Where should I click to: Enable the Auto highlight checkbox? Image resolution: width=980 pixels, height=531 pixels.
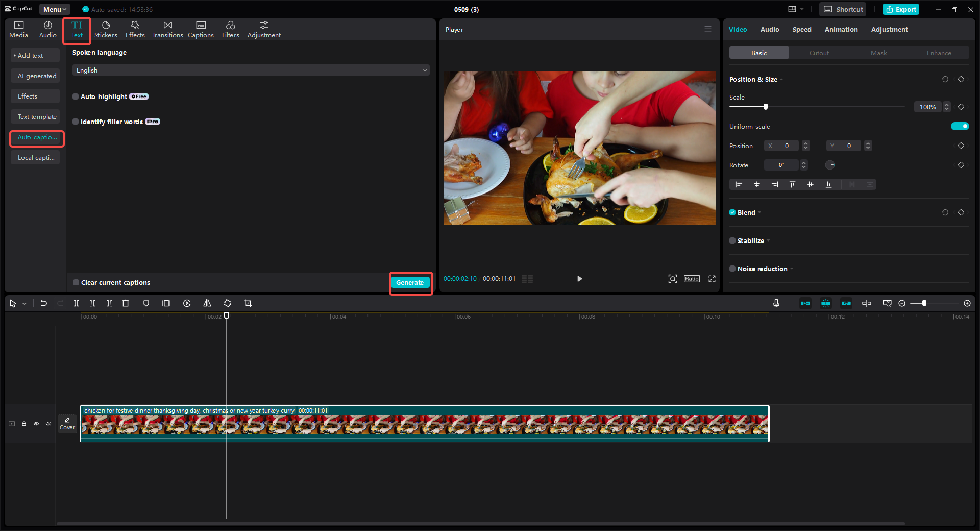coord(75,96)
